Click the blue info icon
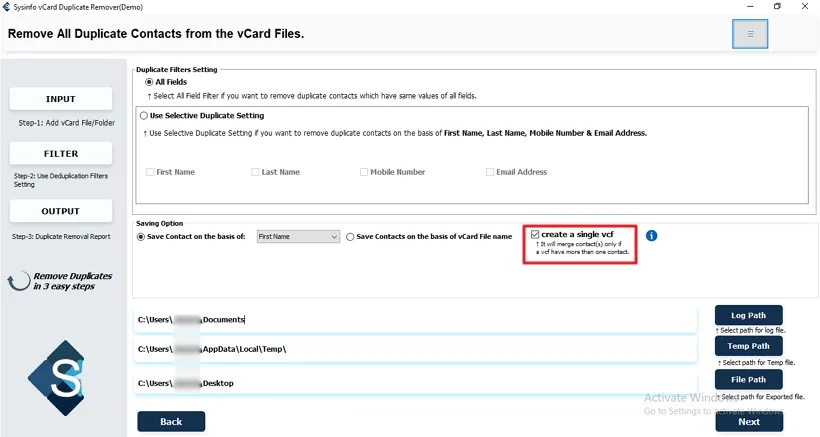 click(651, 236)
